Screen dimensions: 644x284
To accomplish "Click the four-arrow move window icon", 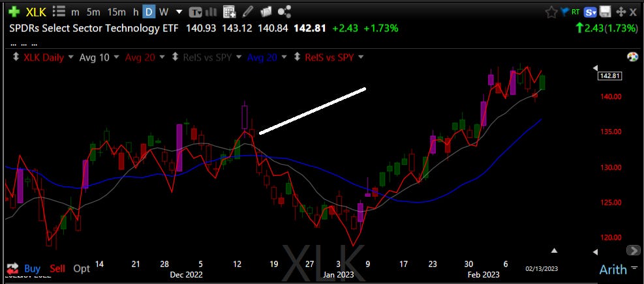I will 621,12.
